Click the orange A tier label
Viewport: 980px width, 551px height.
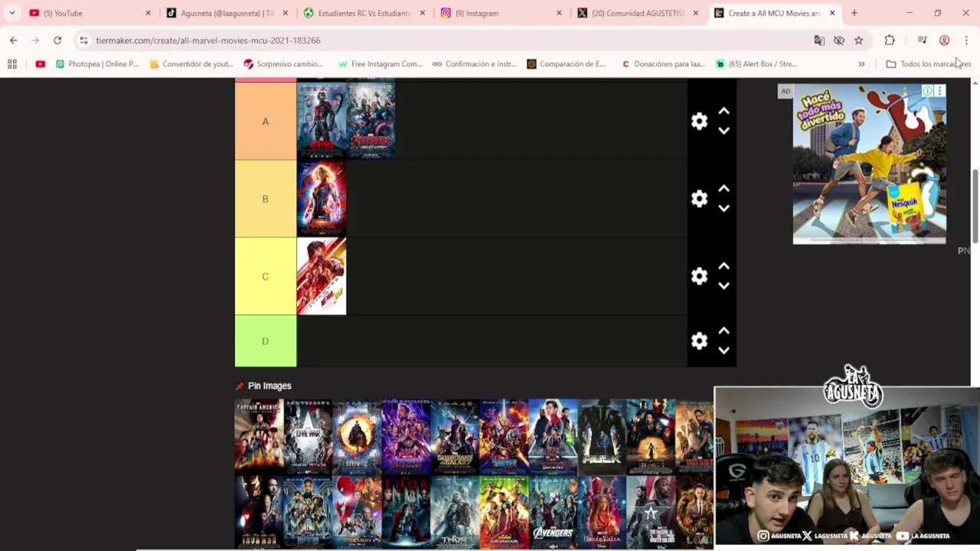pos(266,121)
